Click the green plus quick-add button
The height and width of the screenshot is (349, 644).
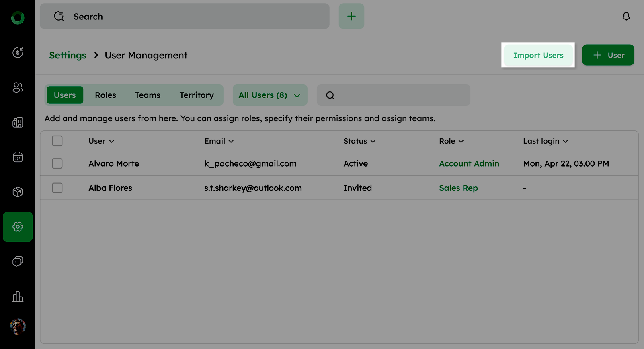coord(351,16)
